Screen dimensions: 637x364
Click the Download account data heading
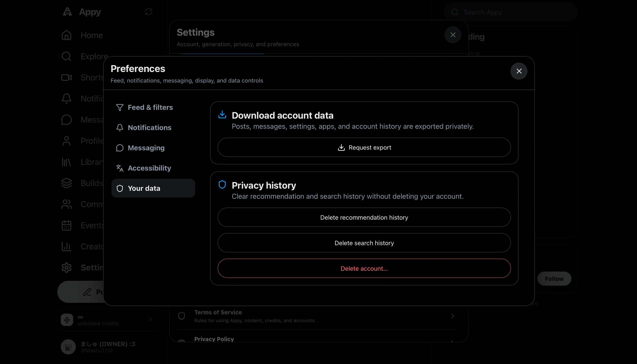pyautogui.click(x=282, y=115)
